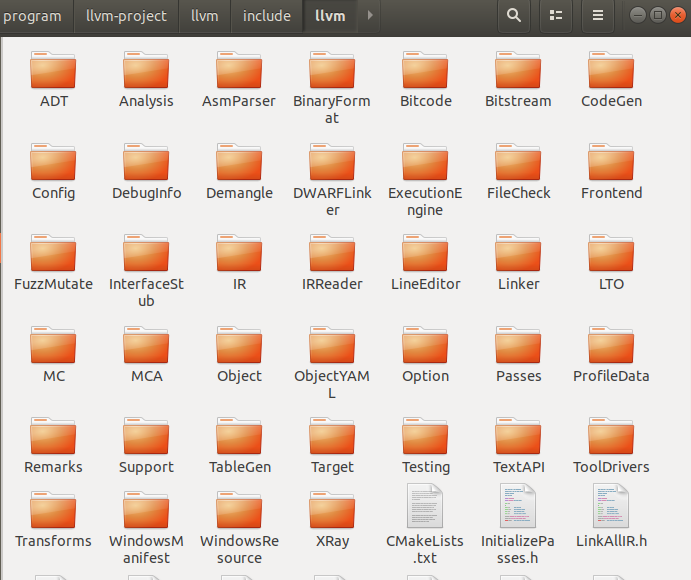Navigate to 'program' in path bar

tap(33, 16)
